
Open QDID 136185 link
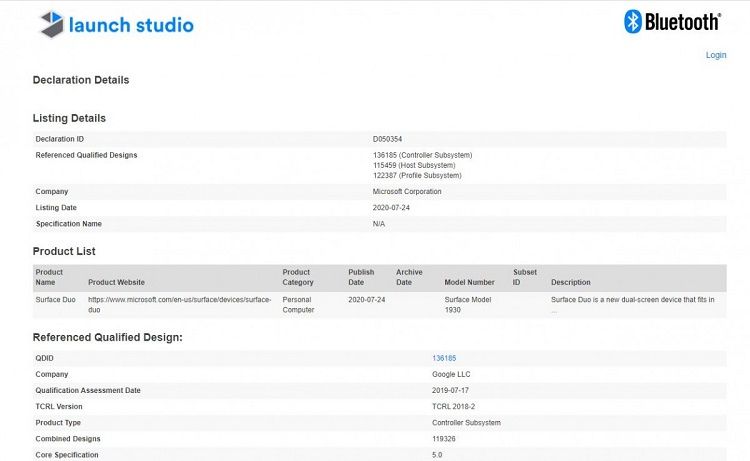[444, 357]
